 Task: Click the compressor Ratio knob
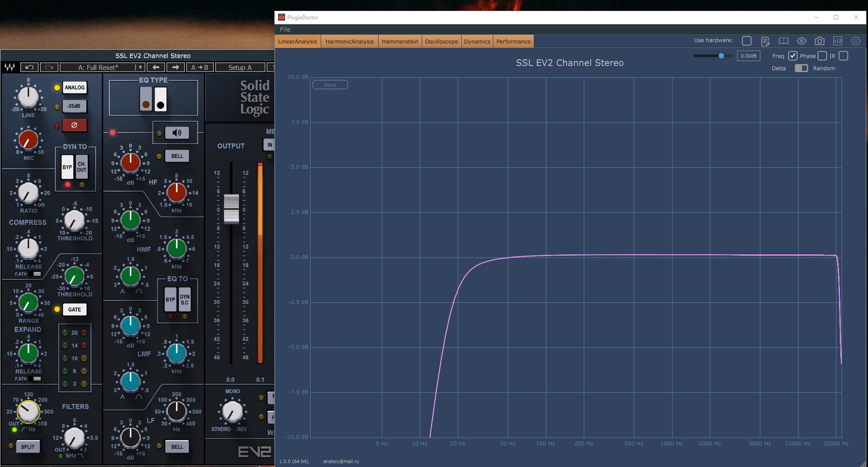click(x=28, y=193)
